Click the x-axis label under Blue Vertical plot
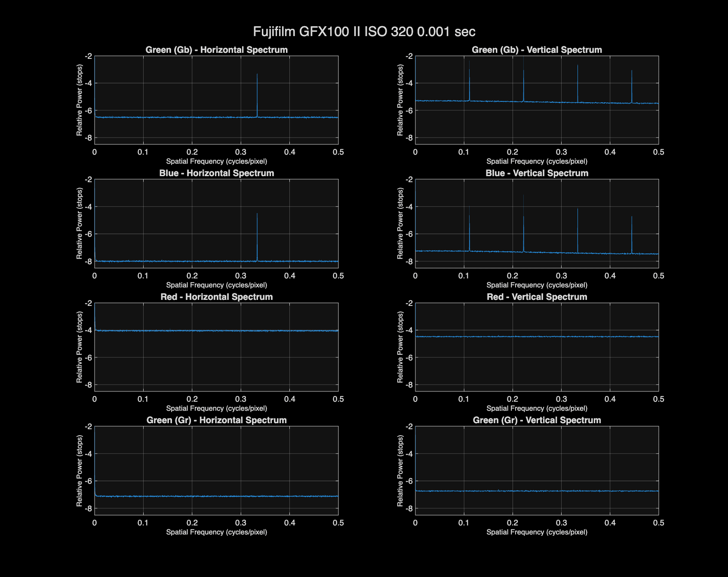This screenshot has height=577, width=728. click(537, 285)
